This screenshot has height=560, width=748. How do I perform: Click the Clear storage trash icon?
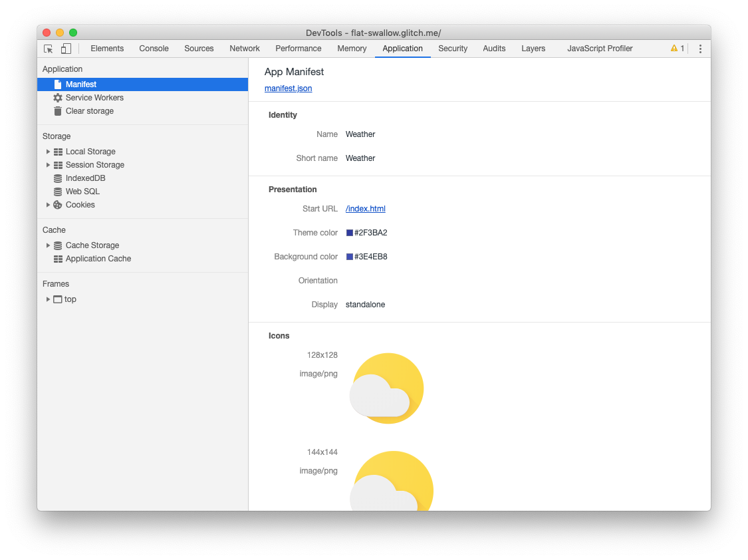(x=57, y=111)
